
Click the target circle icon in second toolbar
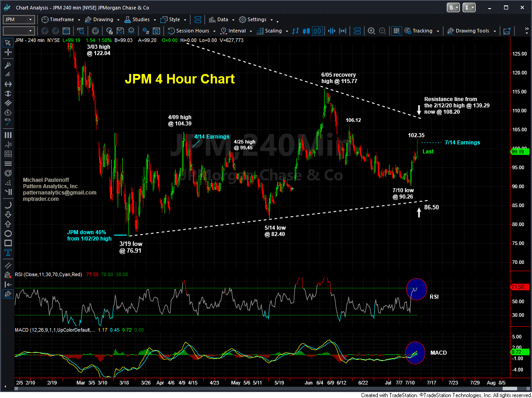(x=96, y=31)
